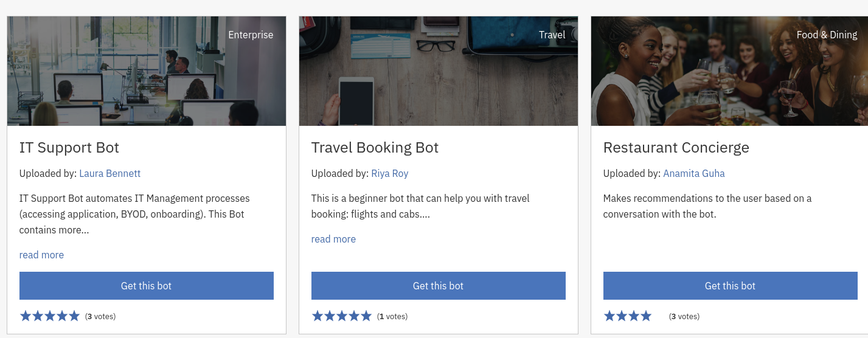Screen dimensions: 868x338
Task: Click the Travel Booking Bot luggage thumbnail
Action: tap(439, 71)
